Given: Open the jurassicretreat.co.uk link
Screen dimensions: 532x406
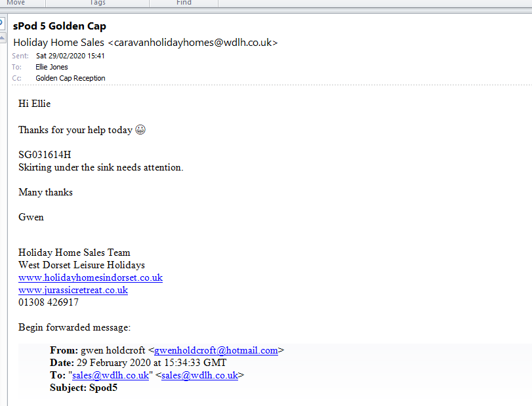Looking at the screenshot, I should [73, 291].
